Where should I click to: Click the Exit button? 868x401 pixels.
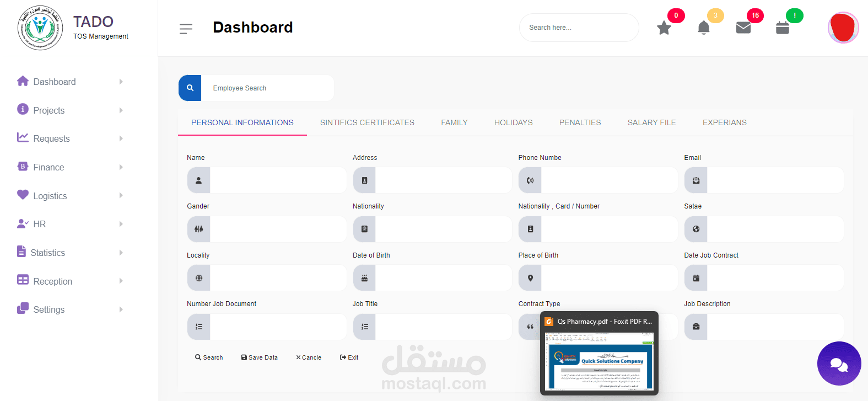pyautogui.click(x=349, y=357)
